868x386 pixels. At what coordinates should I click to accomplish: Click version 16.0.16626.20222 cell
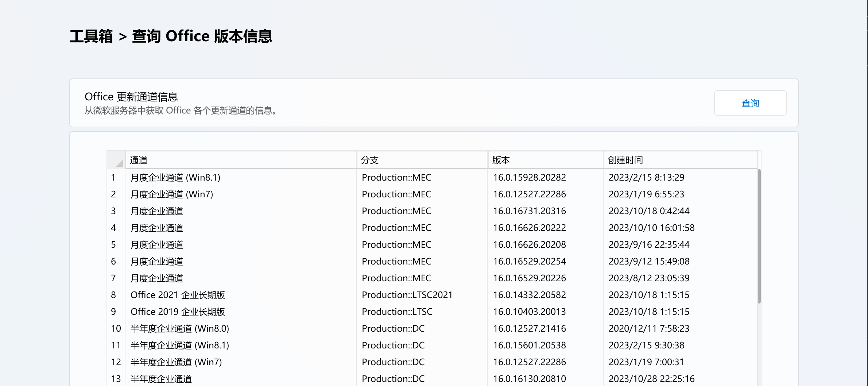tap(546, 228)
